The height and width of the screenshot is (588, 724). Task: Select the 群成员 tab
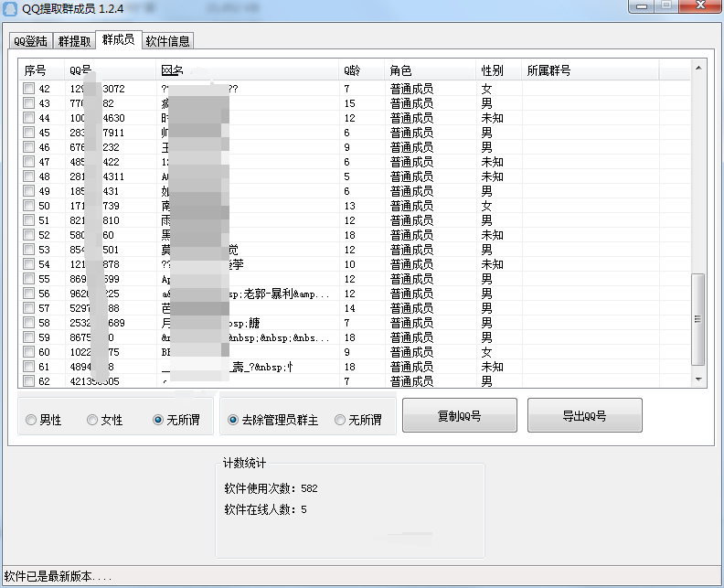click(x=118, y=39)
